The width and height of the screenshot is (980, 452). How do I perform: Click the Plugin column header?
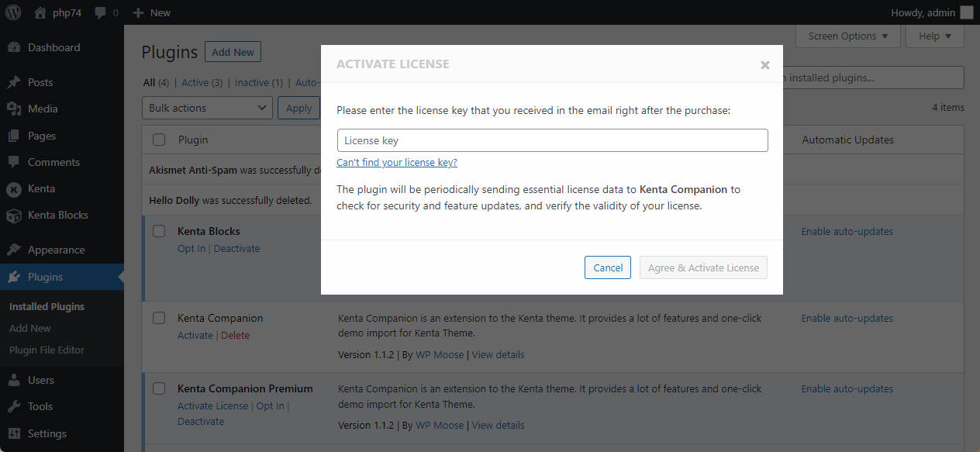click(x=193, y=140)
